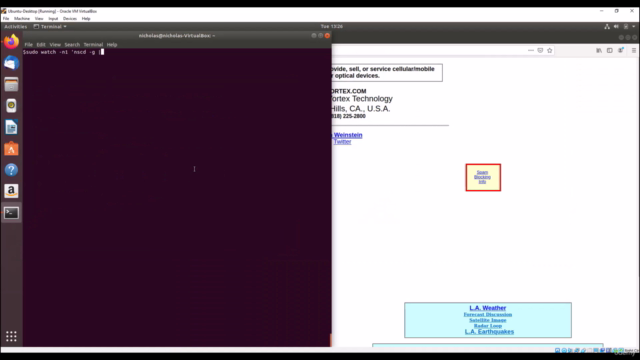Screen dimensions: 640x360
Task: Open the terminal File menu
Action: tap(29, 44)
